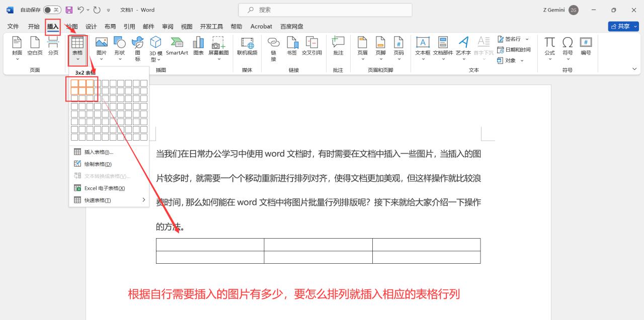Click the Share (共享) button
This screenshot has height=320, width=644.
623,27
